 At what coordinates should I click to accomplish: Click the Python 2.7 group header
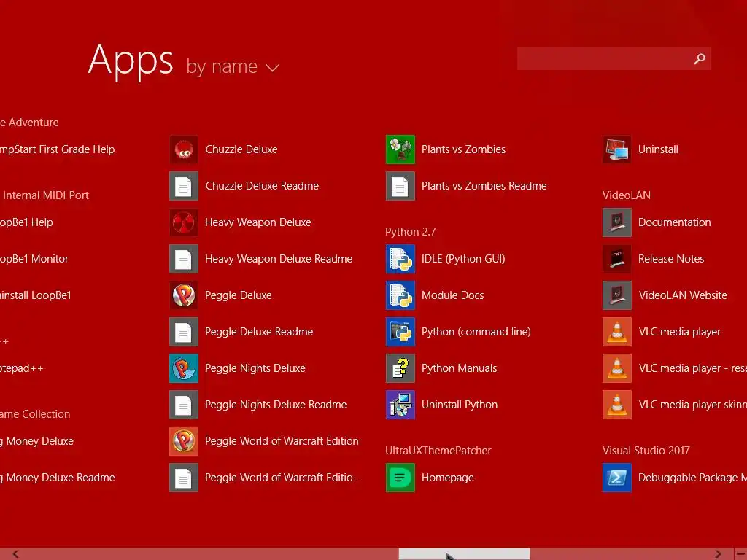pyautogui.click(x=410, y=232)
